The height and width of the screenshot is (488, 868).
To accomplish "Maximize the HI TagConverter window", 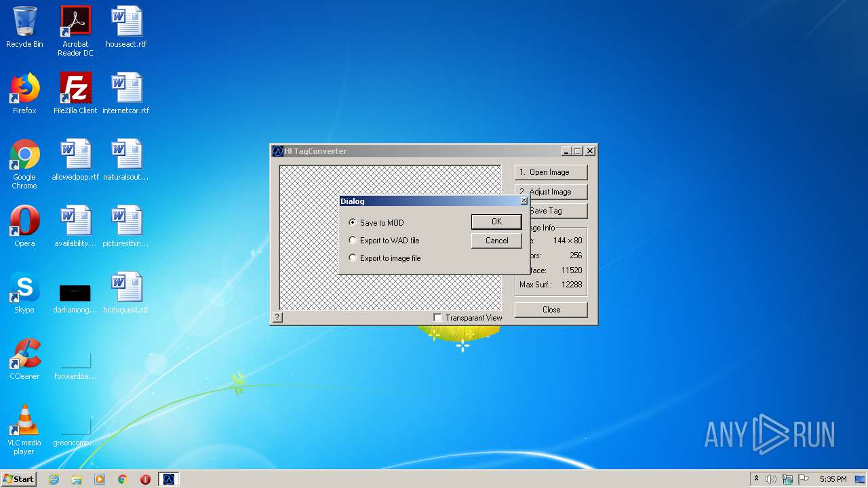I will (x=577, y=151).
